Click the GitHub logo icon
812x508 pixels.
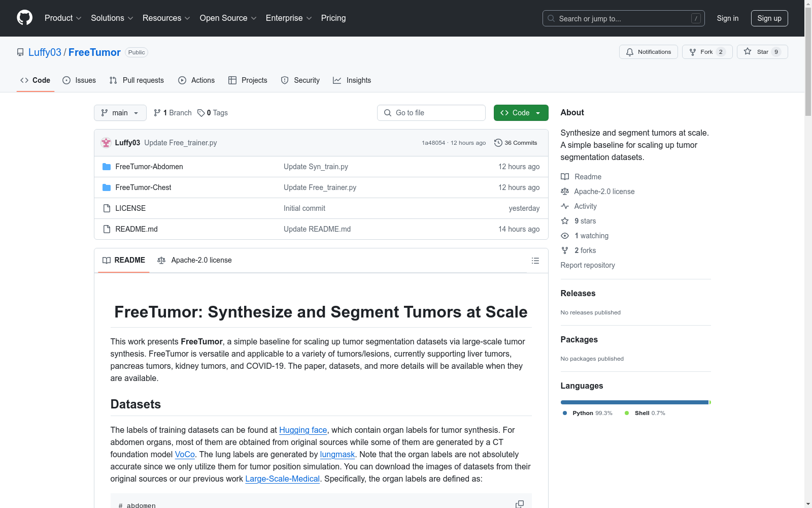click(24, 18)
